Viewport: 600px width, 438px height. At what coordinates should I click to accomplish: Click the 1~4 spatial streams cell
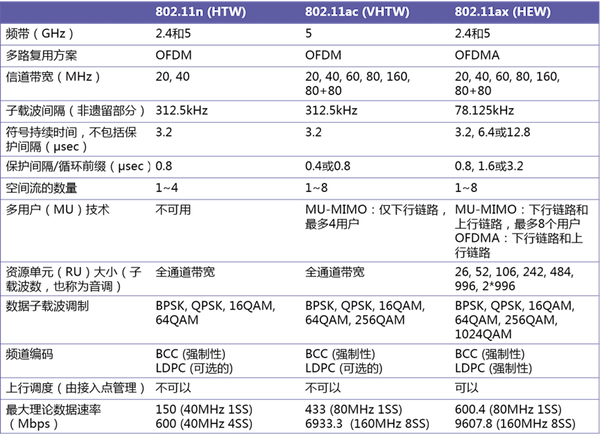click(167, 188)
